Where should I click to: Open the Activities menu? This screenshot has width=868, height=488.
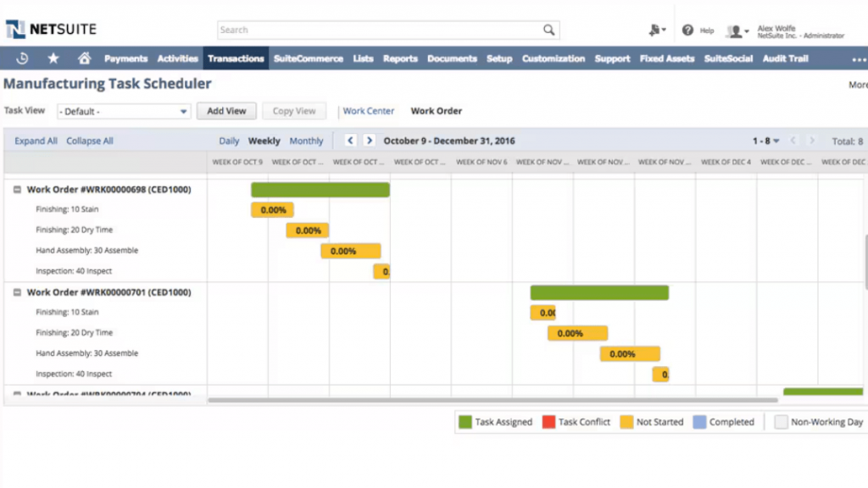pos(178,58)
